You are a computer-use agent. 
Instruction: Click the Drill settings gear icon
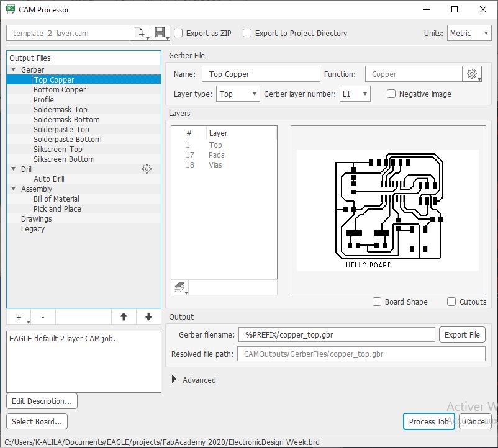147,169
